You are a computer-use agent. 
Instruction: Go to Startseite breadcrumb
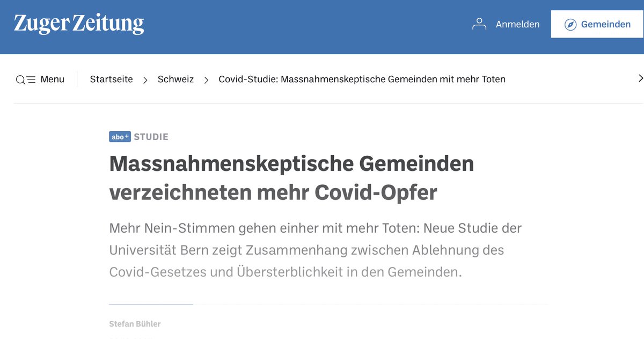pyautogui.click(x=111, y=79)
